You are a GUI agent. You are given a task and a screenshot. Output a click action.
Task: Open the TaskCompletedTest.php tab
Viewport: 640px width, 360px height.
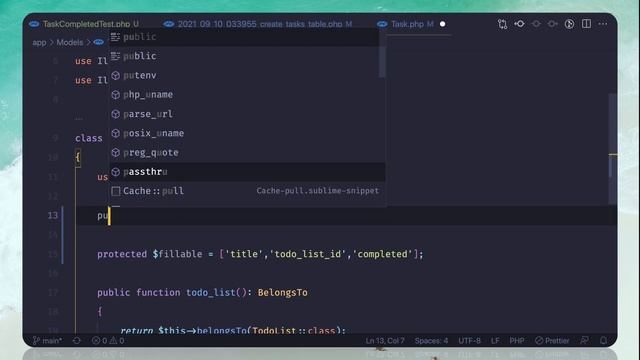click(84, 24)
